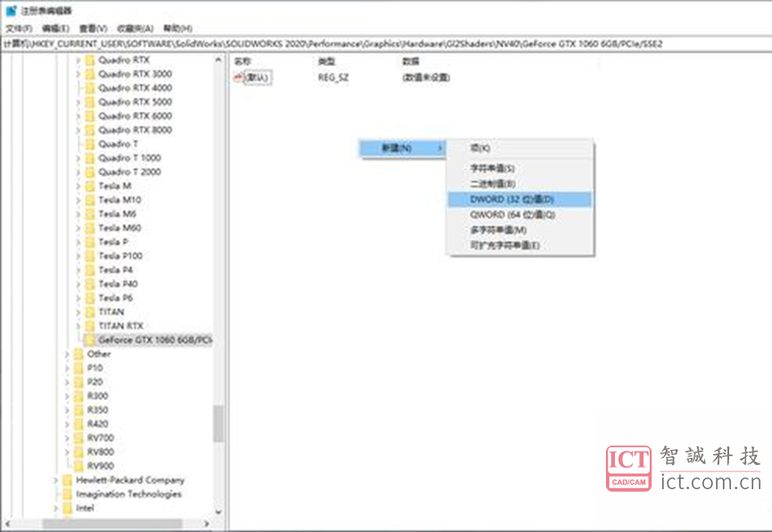Viewport: 772px width, 532px height.
Task: Click the TITAN RTX folder icon
Action: pyautogui.click(x=89, y=326)
